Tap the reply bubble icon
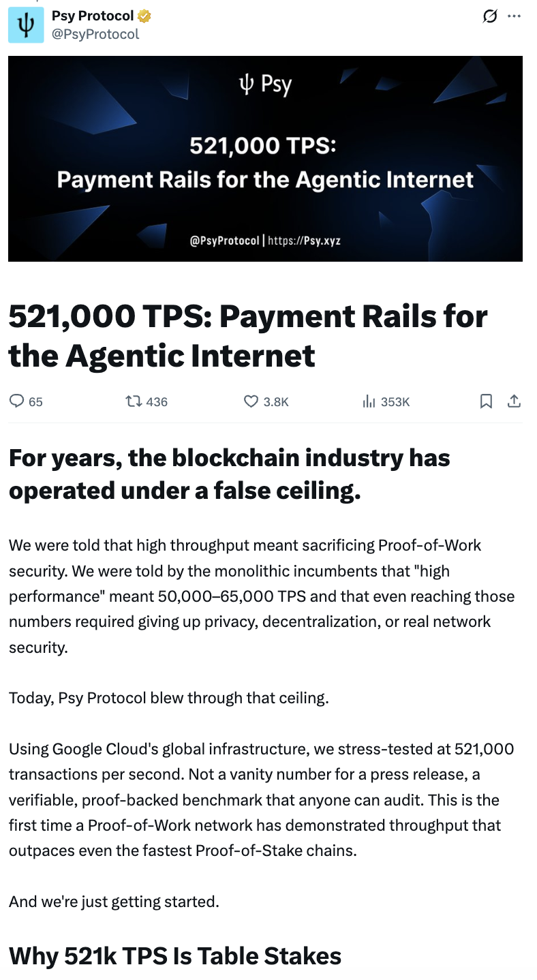537x980 pixels. click(16, 401)
